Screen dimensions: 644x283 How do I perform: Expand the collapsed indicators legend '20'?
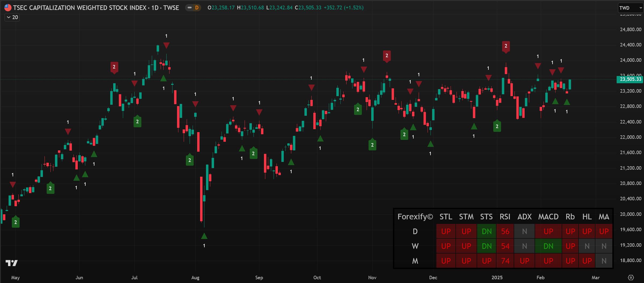pos(12,17)
